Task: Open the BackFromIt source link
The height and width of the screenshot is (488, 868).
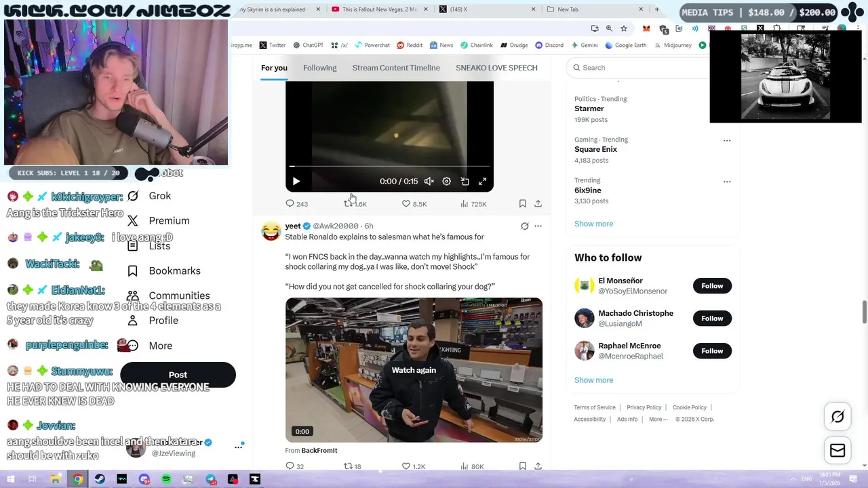Action: (319, 451)
